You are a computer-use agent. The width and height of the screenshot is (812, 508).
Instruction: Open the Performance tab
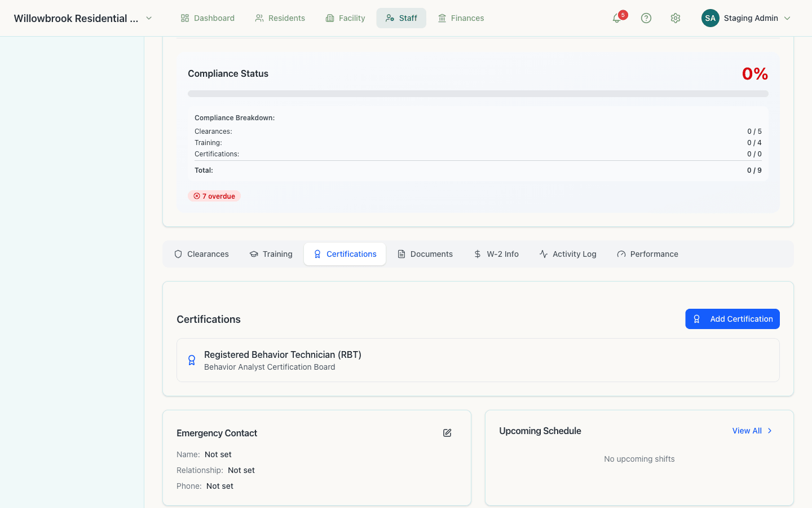647,254
